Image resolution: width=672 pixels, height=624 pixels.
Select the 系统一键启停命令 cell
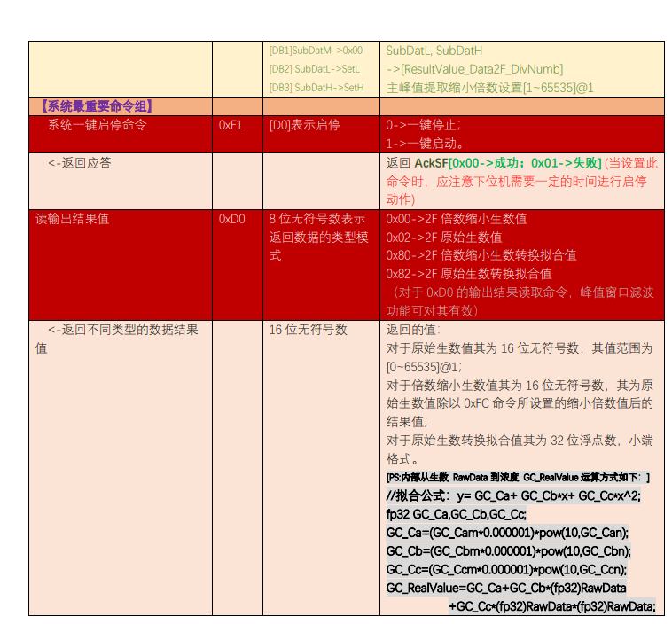[97, 125]
